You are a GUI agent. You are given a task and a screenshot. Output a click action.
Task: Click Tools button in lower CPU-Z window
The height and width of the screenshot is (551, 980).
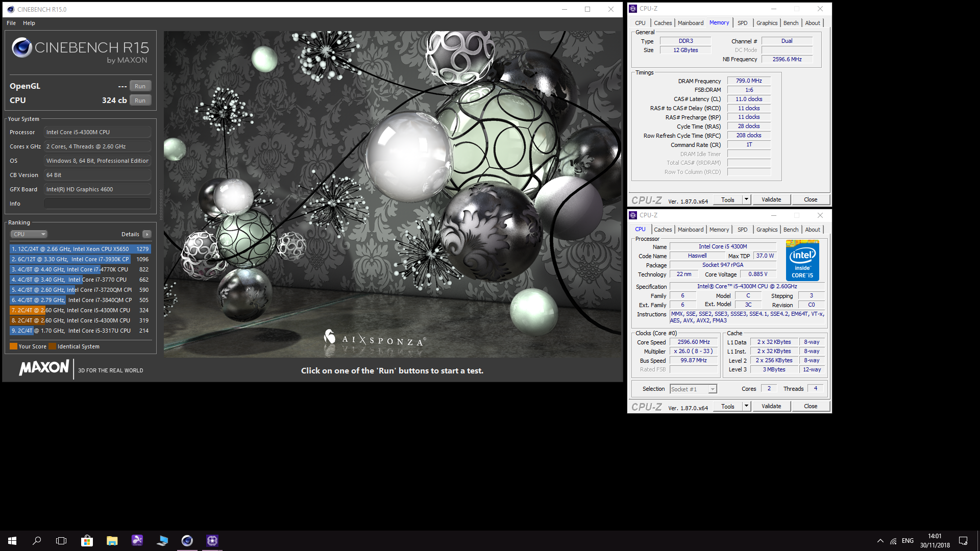[x=728, y=407]
